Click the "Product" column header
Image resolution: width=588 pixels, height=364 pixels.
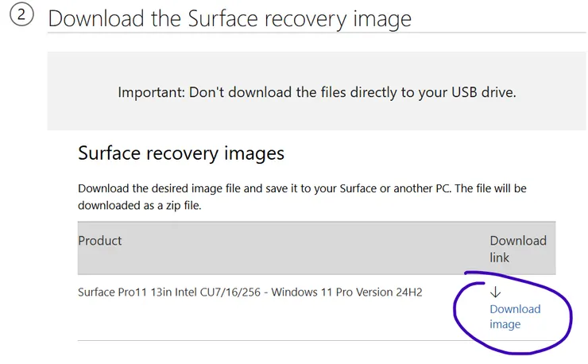tap(100, 240)
